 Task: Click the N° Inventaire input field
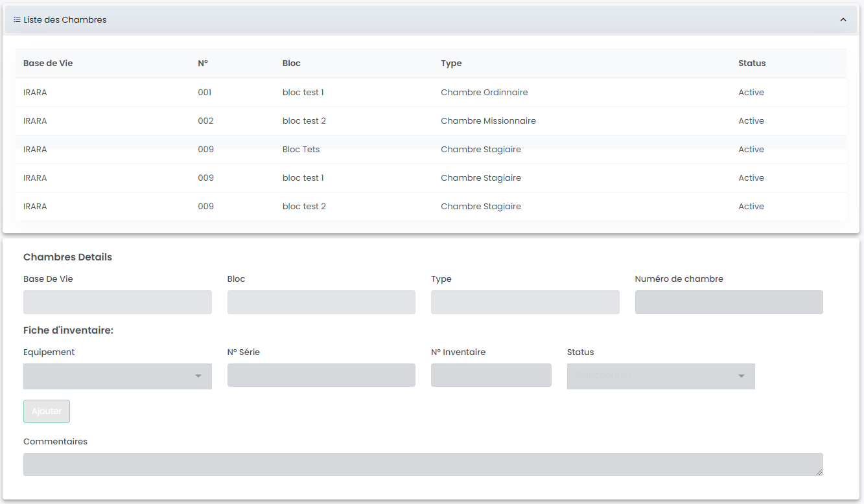click(491, 375)
